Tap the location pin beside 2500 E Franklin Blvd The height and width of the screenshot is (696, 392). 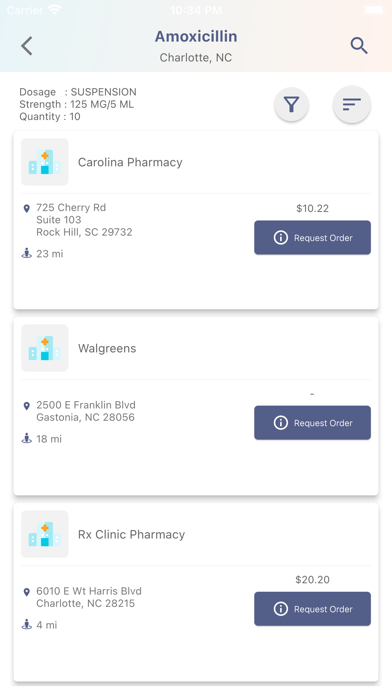(27, 406)
